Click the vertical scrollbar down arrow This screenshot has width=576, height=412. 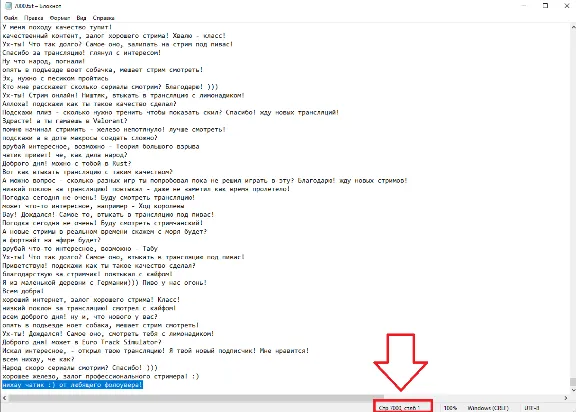coord(573,390)
